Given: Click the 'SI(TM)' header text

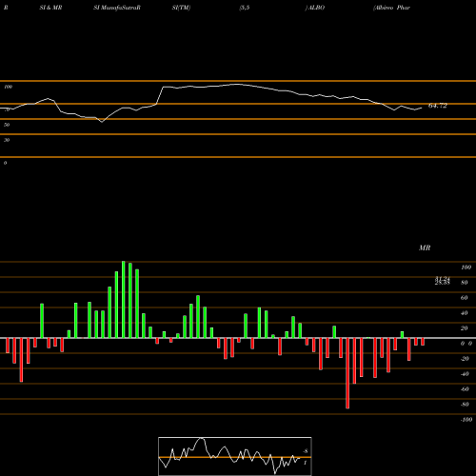Looking at the screenshot, I should click(x=181, y=8).
